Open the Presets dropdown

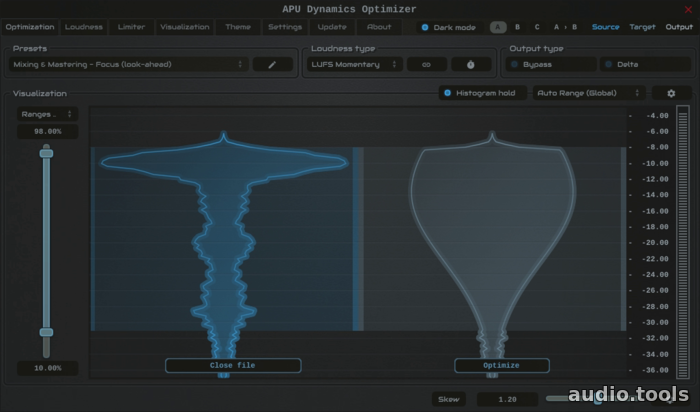click(x=129, y=65)
